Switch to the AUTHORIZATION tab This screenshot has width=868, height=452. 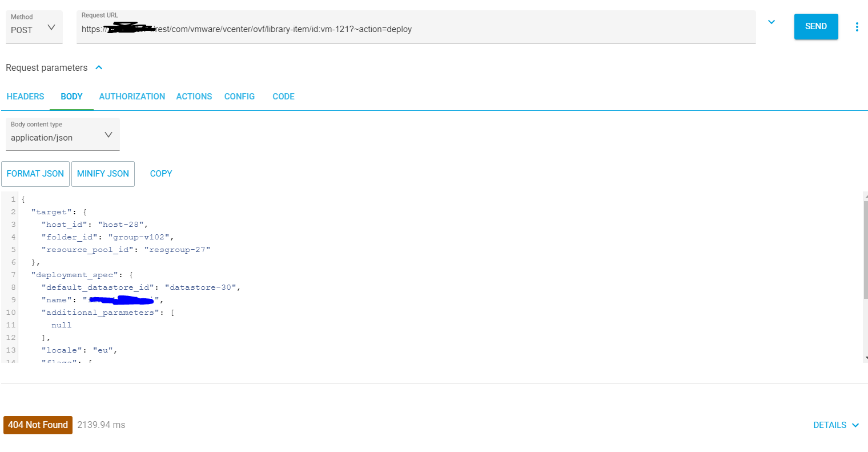tap(132, 96)
